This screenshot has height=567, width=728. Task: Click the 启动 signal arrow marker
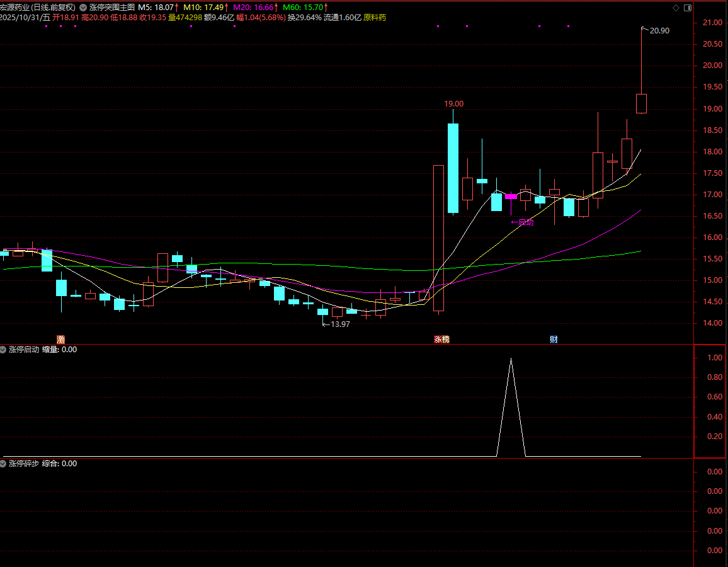pos(522,222)
